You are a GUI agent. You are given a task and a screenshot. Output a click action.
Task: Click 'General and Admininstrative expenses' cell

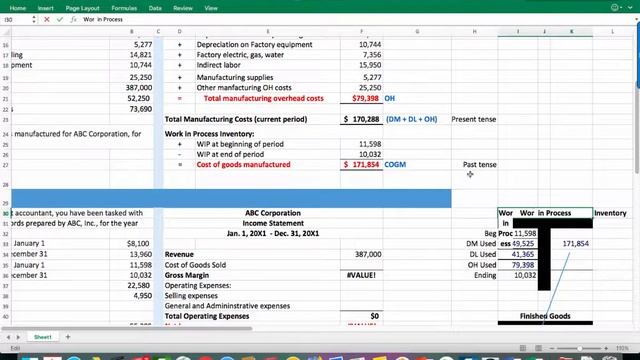click(227, 306)
